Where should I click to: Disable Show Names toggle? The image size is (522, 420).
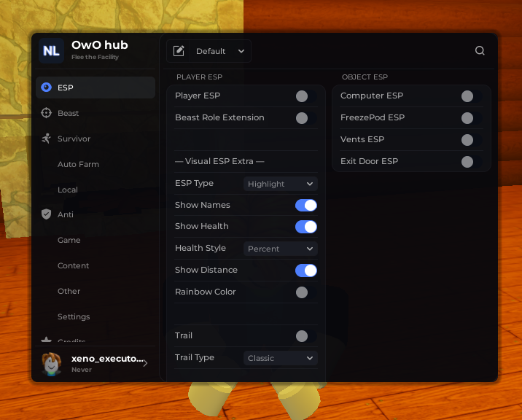306,205
